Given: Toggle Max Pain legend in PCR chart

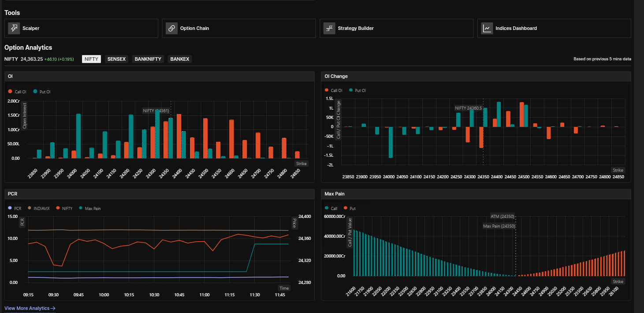Looking at the screenshot, I should (89, 208).
